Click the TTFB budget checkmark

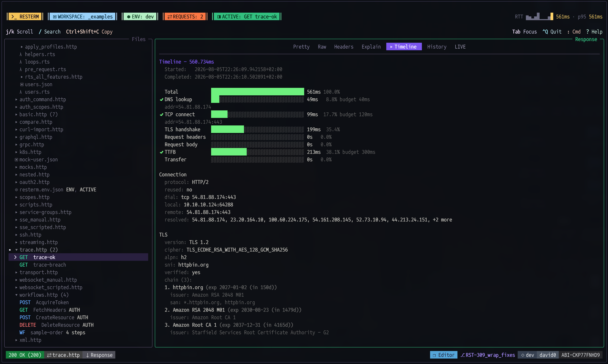[x=161, y=152]
